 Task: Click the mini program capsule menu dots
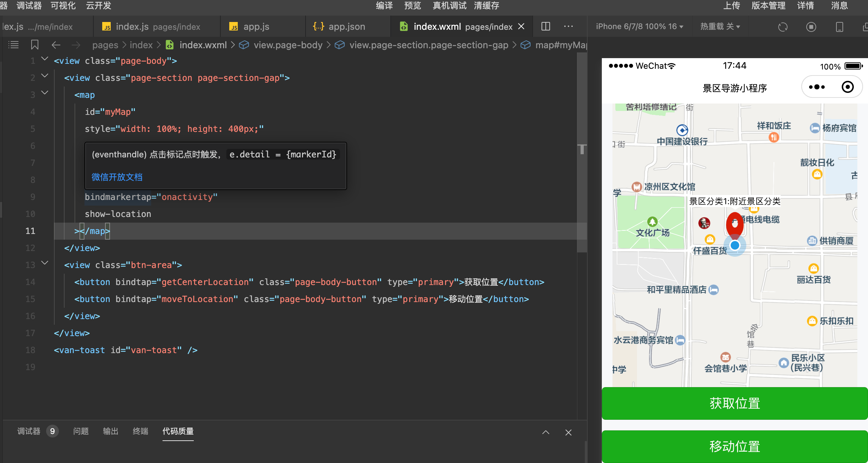pos(817,87)
